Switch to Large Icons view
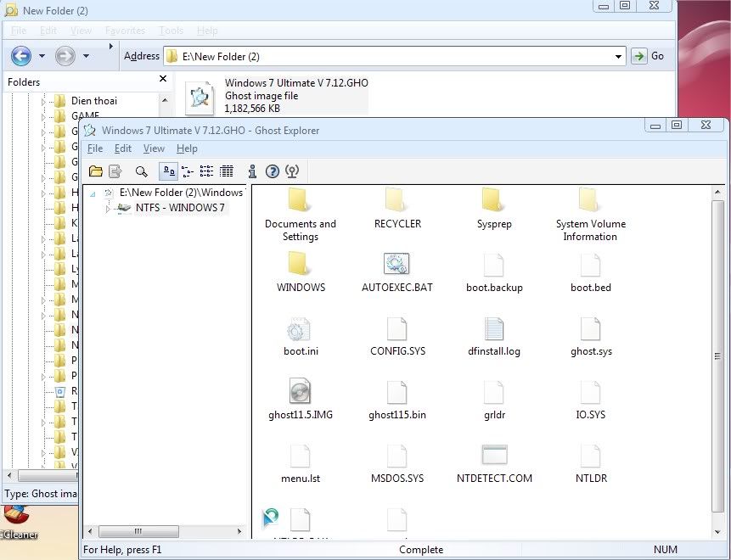731x560 pixels. (x=168, y=171)
